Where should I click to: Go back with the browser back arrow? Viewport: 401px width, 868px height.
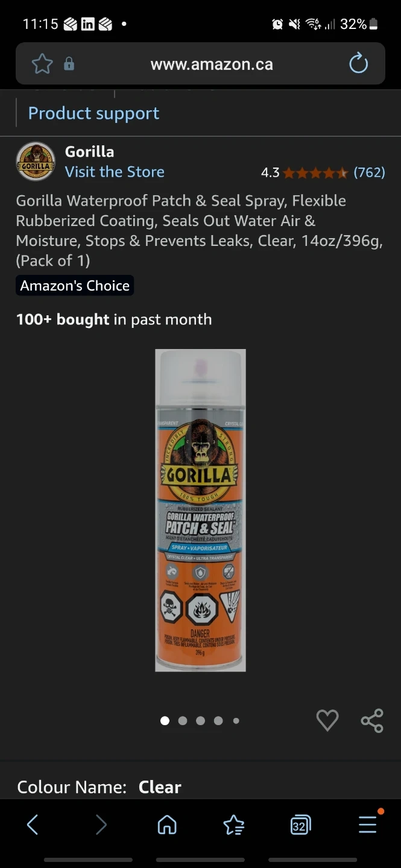(x=33, y=825)
